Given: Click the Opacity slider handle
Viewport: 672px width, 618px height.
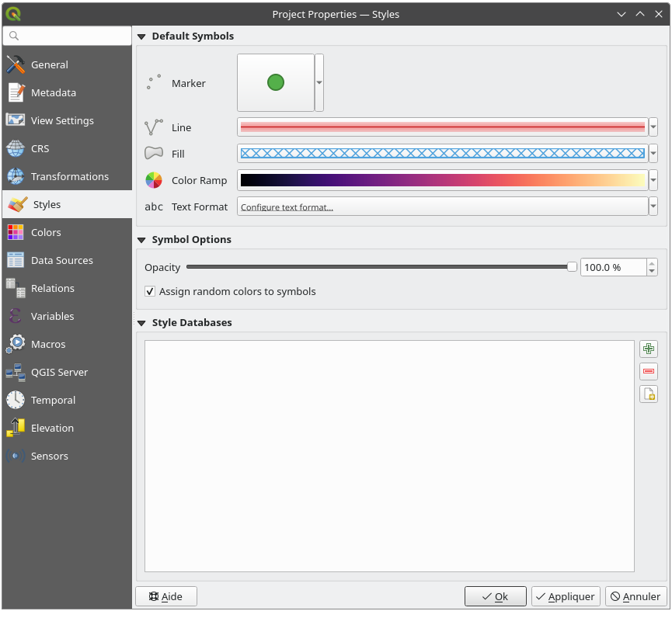Looking at the screenshot, I should pos(572,267).
